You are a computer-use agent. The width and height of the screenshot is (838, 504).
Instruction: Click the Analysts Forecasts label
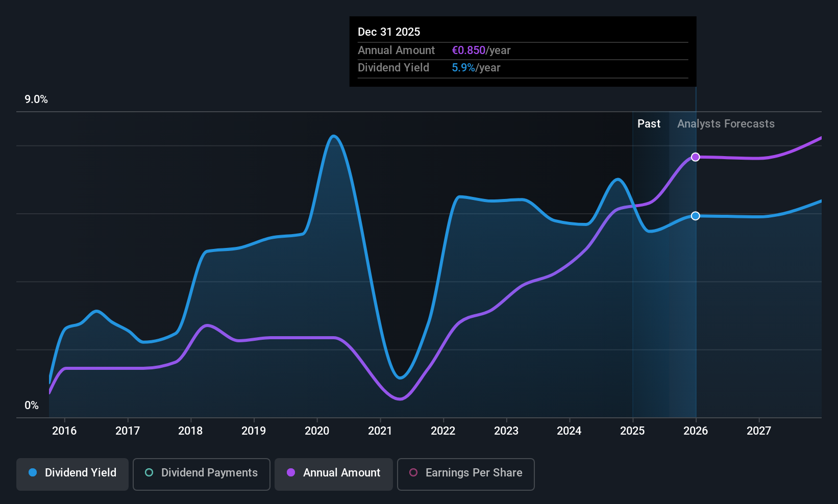pyautogui.click(x=726, y=124)
